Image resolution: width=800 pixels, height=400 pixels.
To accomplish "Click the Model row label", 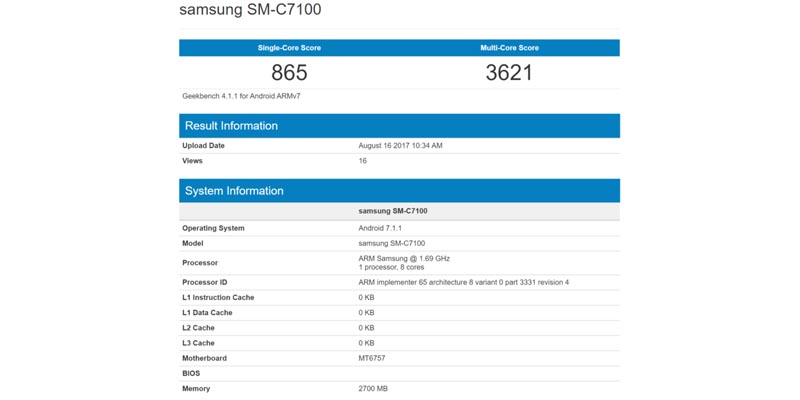I will (193, 243).
